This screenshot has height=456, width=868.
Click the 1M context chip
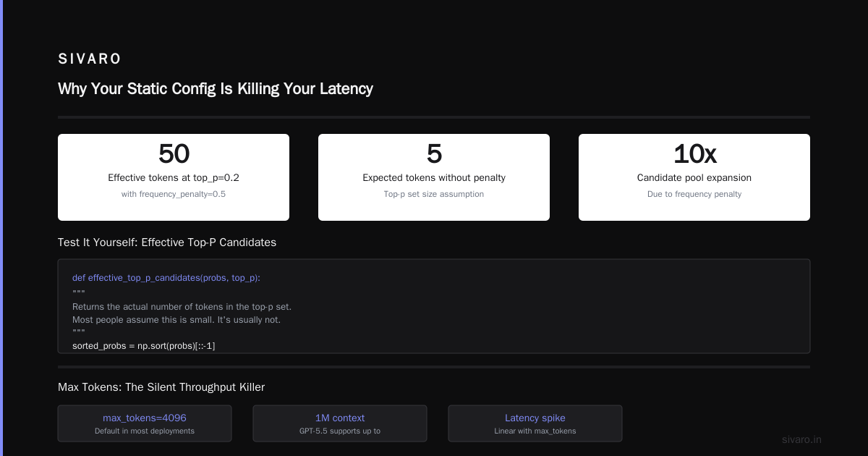[340, 423]
